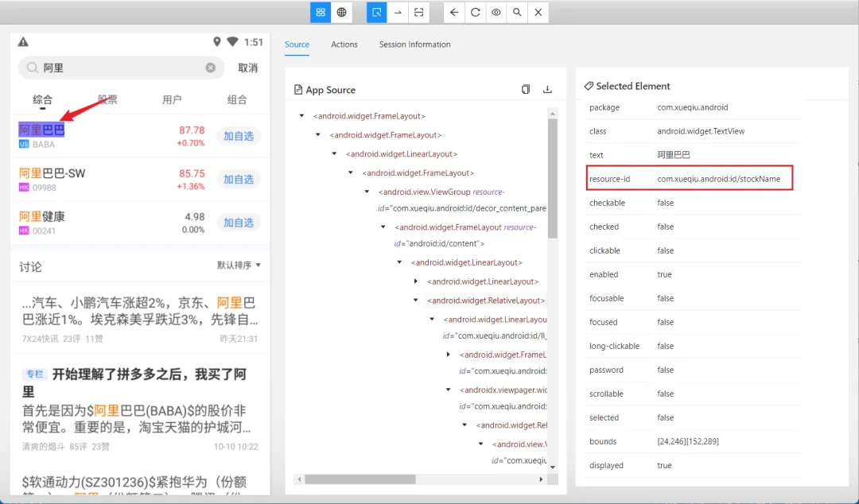This screenshot has width=859, height=504.
Task: Click the package value com.xueqiu.android
Action: coord(693,107)
